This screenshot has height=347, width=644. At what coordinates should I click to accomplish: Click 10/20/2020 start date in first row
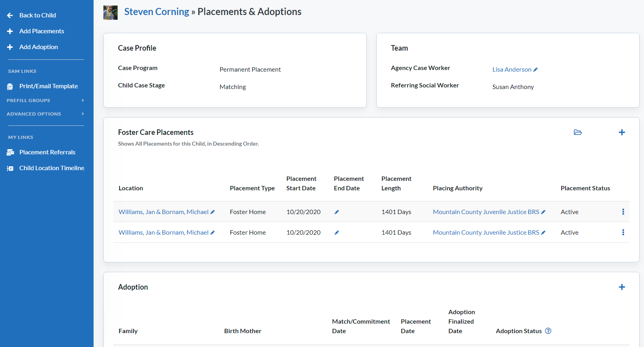[303, 212]
